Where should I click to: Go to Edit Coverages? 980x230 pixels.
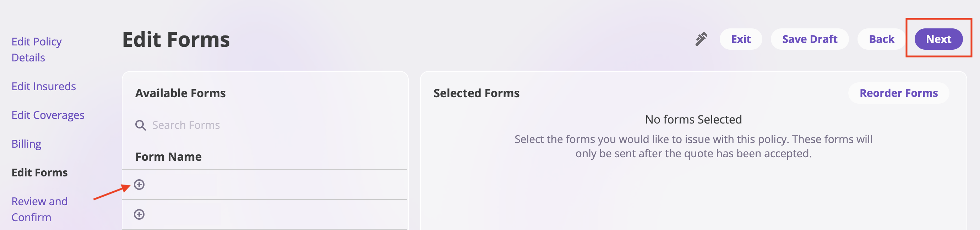(48, 115)
